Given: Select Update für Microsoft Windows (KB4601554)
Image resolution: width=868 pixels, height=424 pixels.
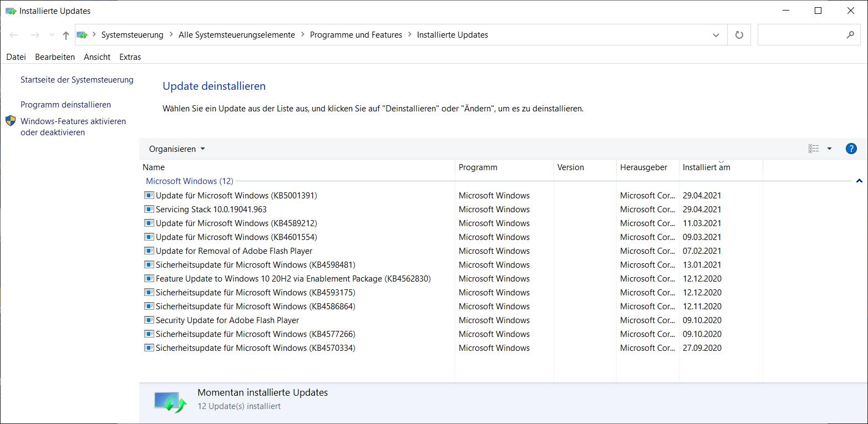Looking at the screenshot, I should 236,237.
